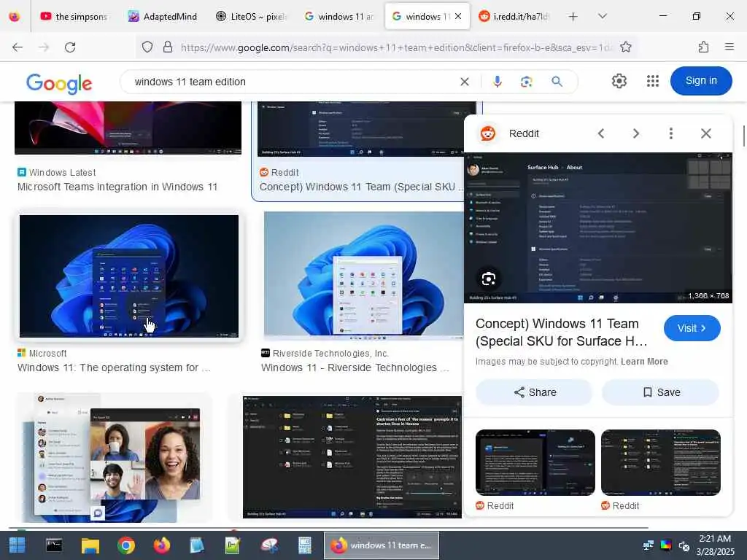Screen dimensions: 747x560
Task: Open the more options menu in Reddit panel
Action: [671, 134]
